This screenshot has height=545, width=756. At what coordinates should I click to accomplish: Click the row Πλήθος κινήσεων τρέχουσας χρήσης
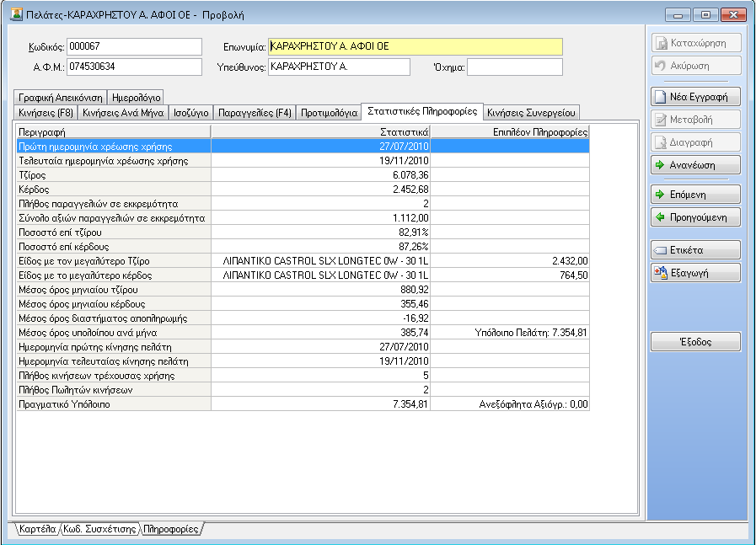pos(303,376)
